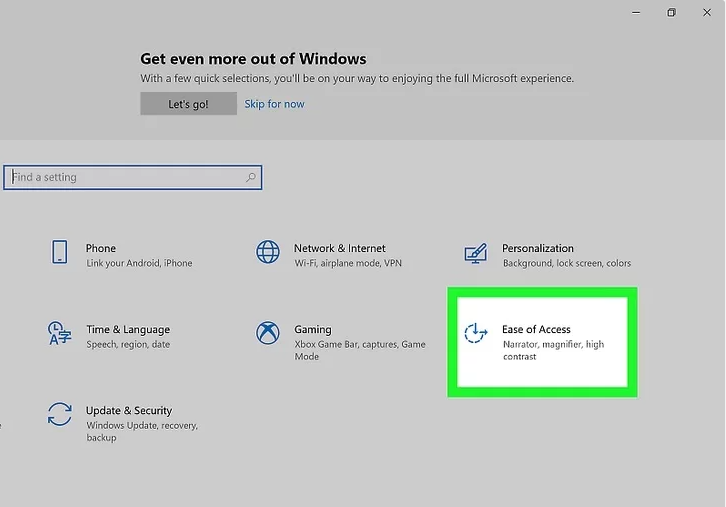Minimize the Settings window
Screen dimensions: 726x507
click(x=636, y=13)
